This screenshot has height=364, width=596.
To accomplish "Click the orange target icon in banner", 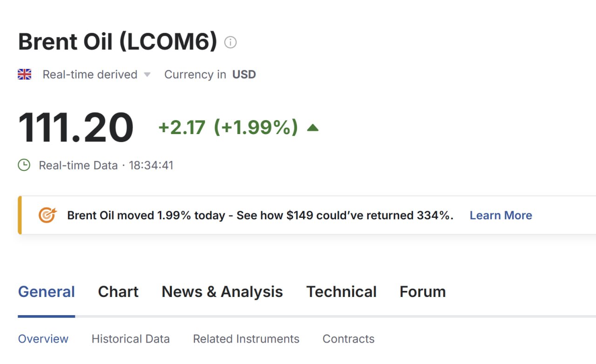I will [x=47, y=215].
